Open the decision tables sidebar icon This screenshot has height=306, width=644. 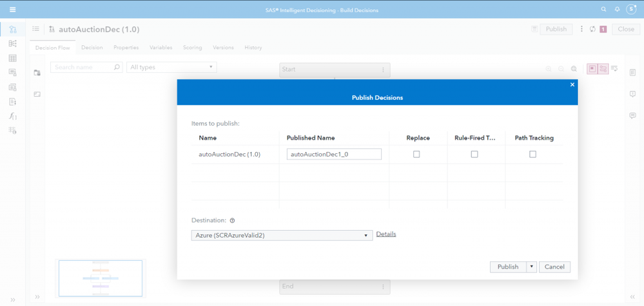pyautogui.click(x=12, y=58)
